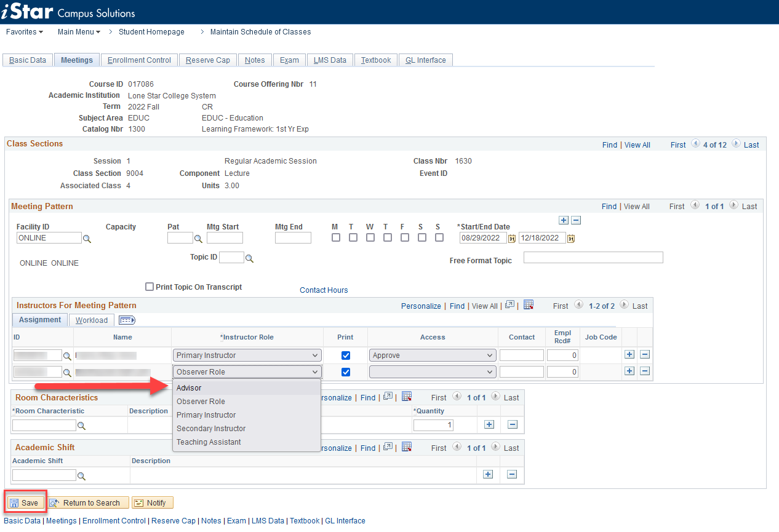
Task: Enable Print Topic On Transcript
Action: pos(150,287)
